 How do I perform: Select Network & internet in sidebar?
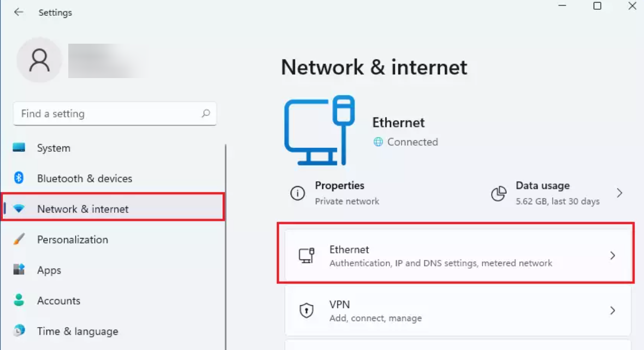[83, 209]
